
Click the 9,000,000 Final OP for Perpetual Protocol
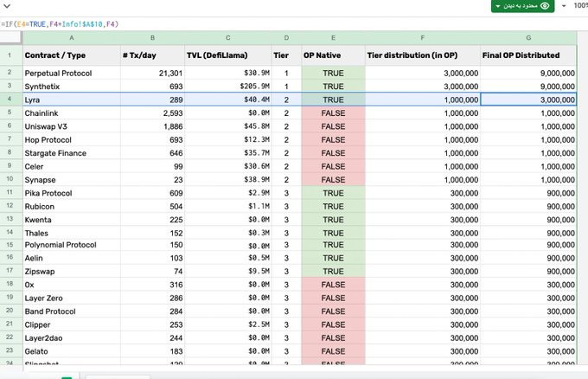[528, 73]
